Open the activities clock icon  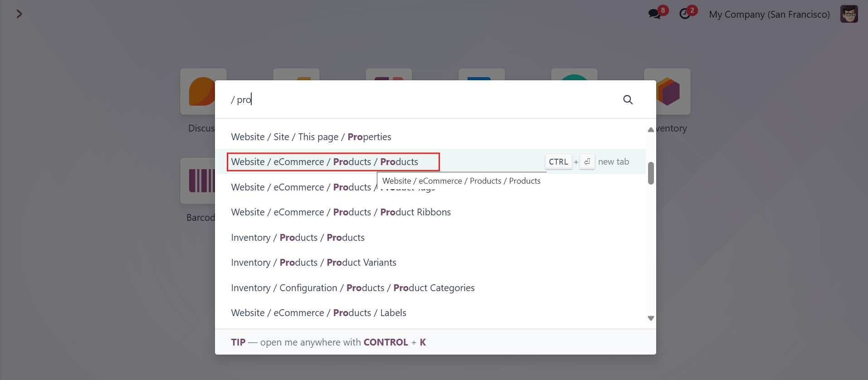click(x=685, y=14)
